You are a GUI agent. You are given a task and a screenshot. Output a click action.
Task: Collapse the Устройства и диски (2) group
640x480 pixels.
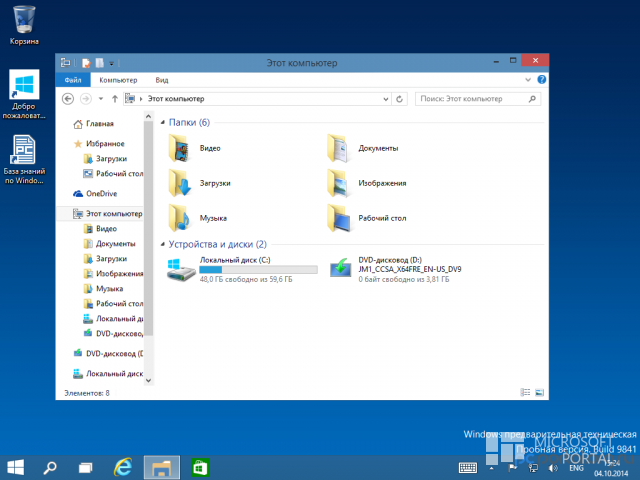(162, 244)
